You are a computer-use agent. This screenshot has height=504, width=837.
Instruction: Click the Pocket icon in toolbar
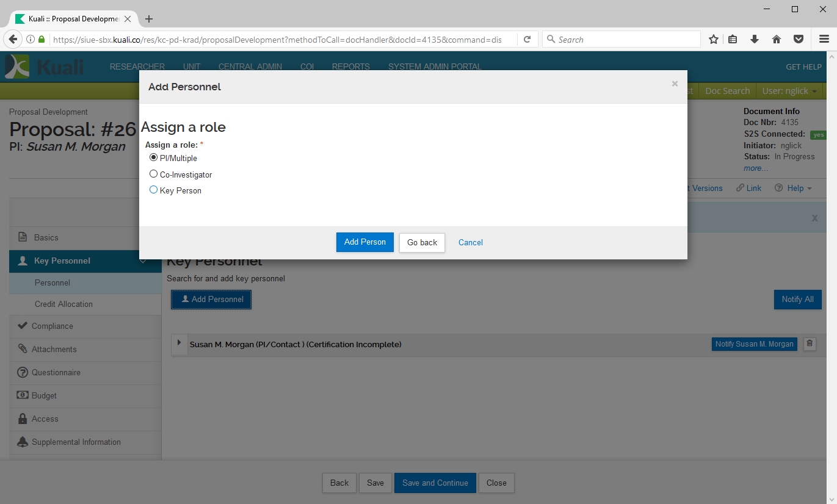coord(798,40)
